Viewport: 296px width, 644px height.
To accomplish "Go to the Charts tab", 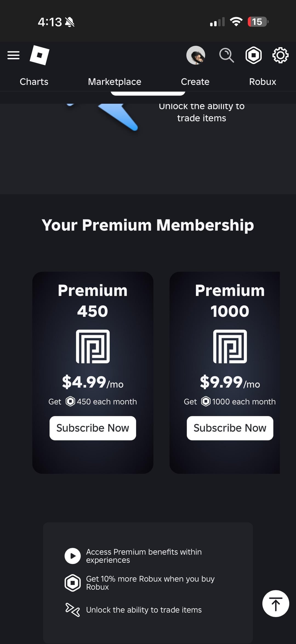I will (x=34, y=82).
